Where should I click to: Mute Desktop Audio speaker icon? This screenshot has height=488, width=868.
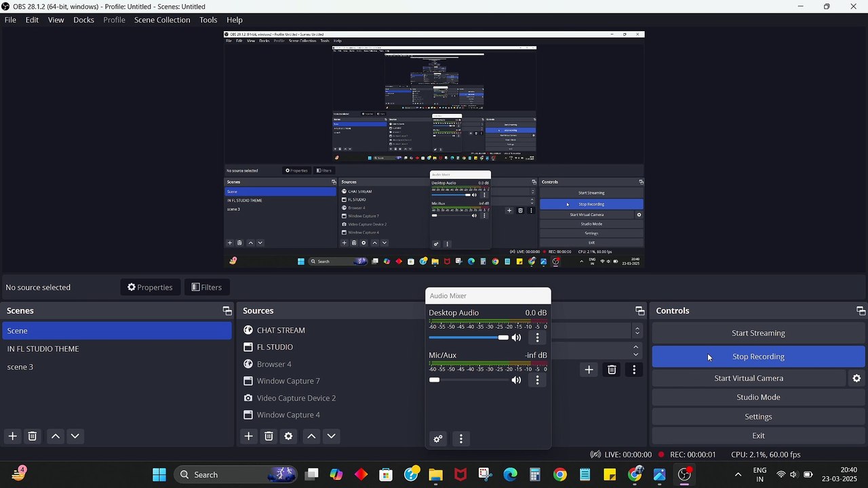point(517,337)
